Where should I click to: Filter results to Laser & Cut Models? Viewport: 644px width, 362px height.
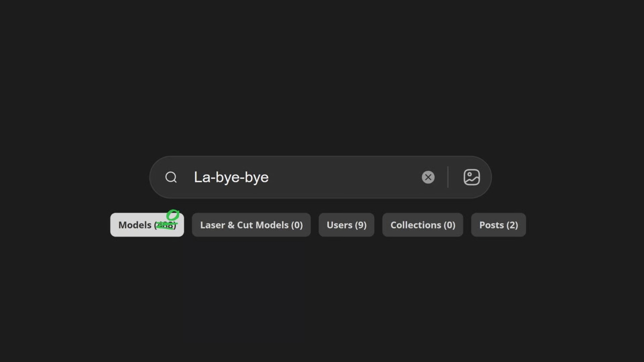251,225
